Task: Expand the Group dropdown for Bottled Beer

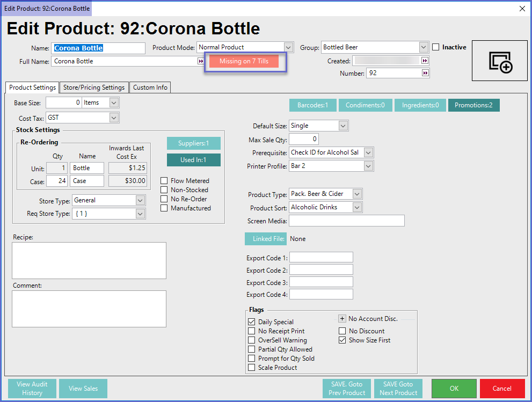Action: [424, 47]
